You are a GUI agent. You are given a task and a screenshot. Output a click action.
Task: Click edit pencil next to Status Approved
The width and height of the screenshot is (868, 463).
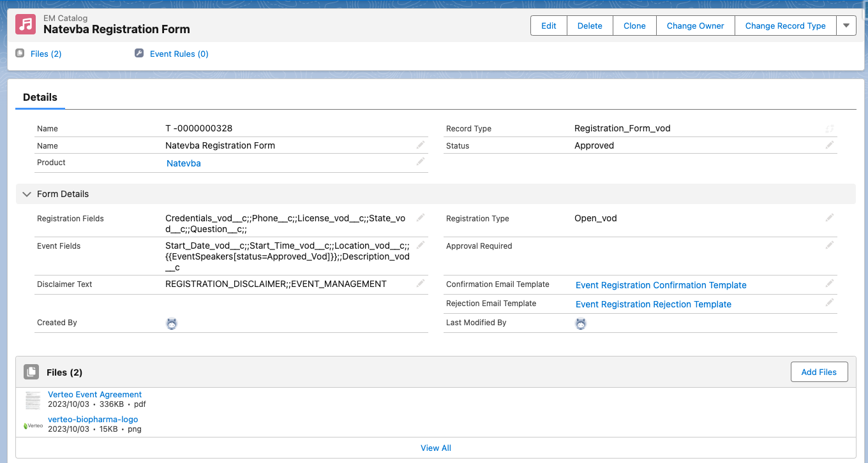(829, 145)
